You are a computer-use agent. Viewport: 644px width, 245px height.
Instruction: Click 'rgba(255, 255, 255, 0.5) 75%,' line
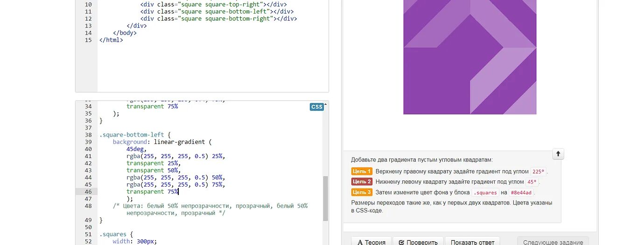[x=175, y=185]
